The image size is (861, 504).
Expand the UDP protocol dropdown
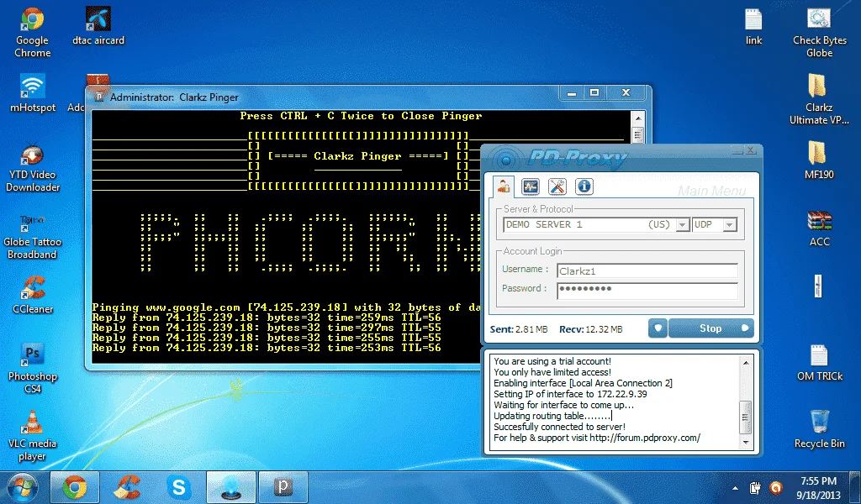coord(729,225)
